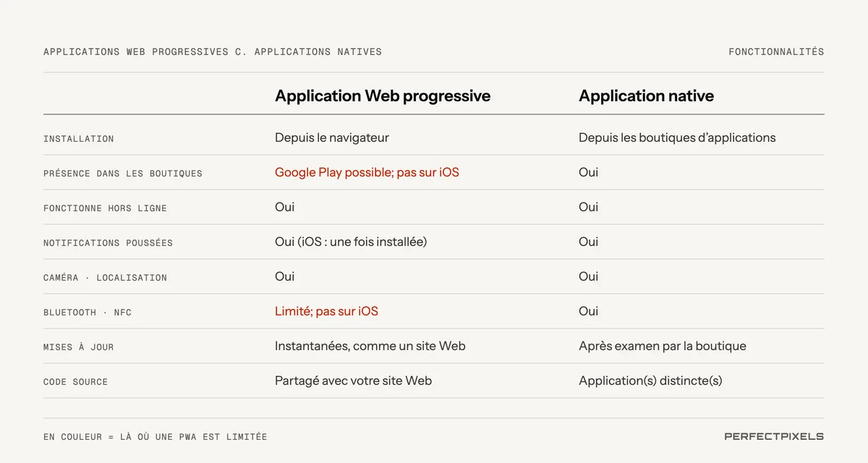Click the cell 'Partagé avec votre site Web'
Image resolution: width=868 pixels, height=463 pixels.
[x=353, y=381]
